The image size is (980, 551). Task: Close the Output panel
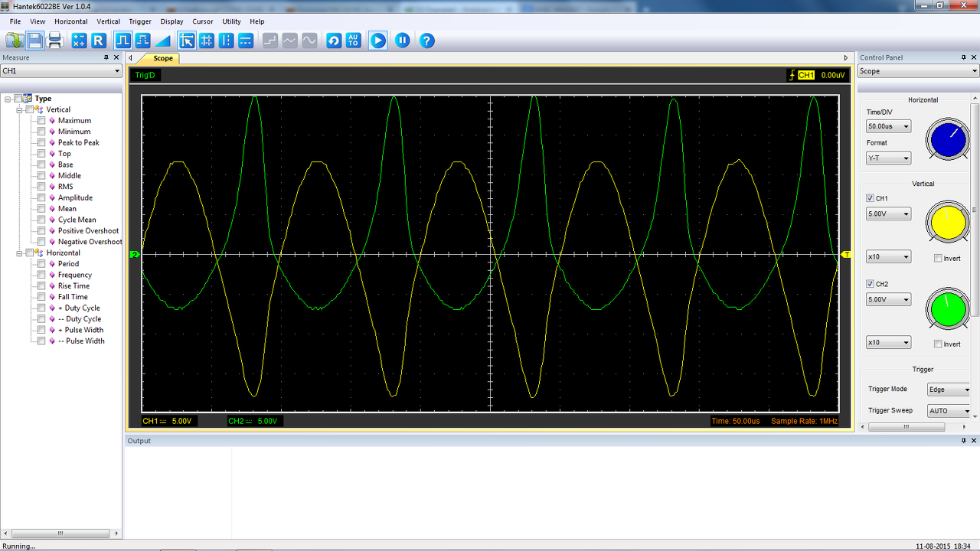pyautogui.click(x=975, y=441)
